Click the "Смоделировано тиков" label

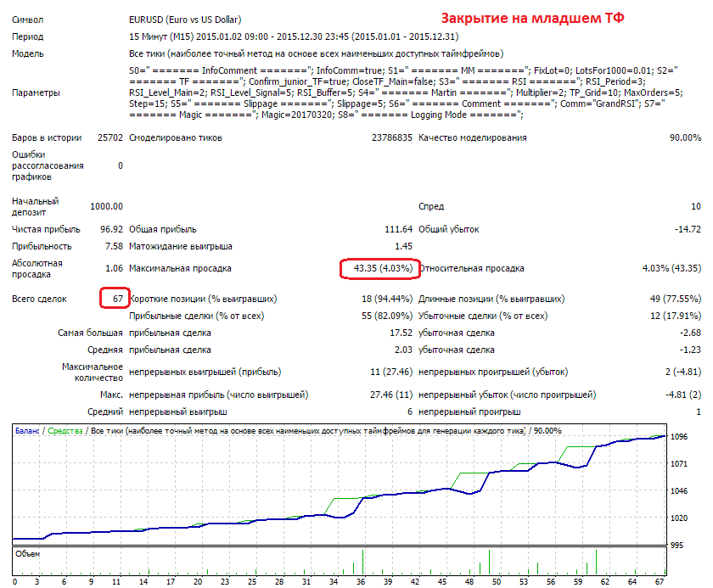click(176, 137)
